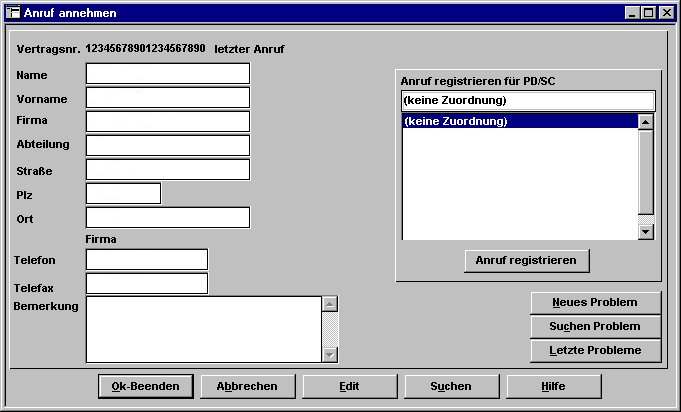Image resolution: width=681 pixels, height=412 pixels.
Task: Click the Edit button
Action: 349,386
